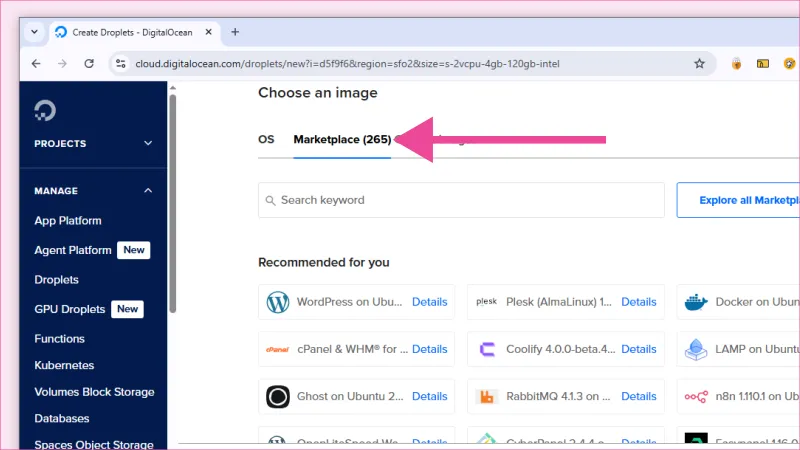Image resolution: width=800 pixels, height=450 pixels.
Task: Click the Search keyword field
Action: coord(461,200)
